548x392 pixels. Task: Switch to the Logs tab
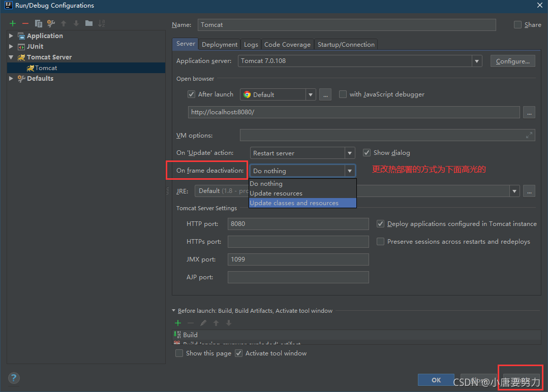pyautogui.click(x=251, y=44)
